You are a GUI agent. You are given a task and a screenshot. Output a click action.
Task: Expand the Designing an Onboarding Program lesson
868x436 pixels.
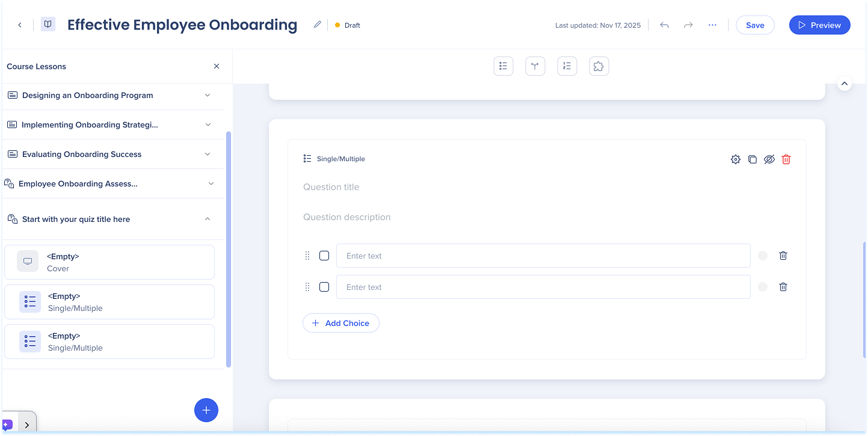tap(208, 95)
